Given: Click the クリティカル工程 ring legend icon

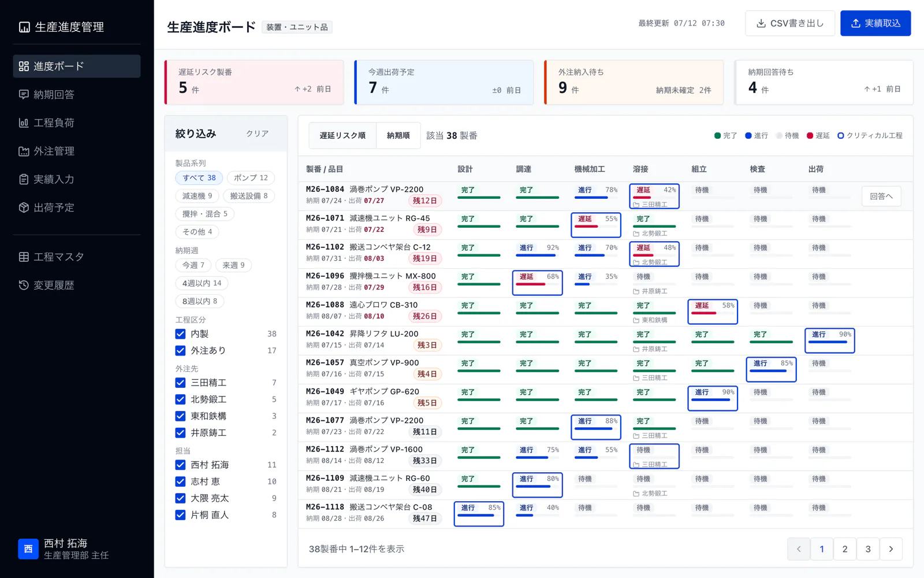Looking at the screenshot, I should pos(841,136).
